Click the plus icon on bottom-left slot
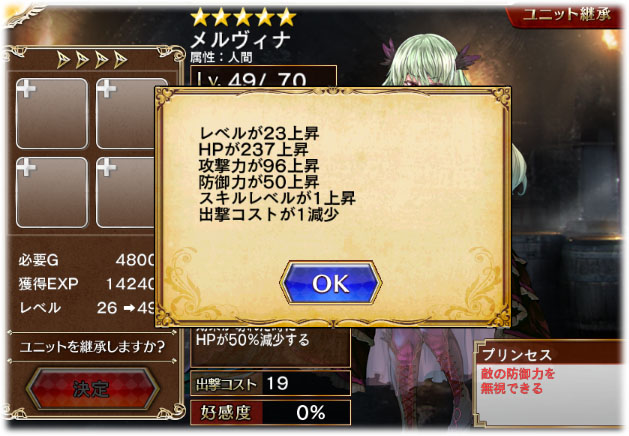The width and height of the screenshot is (629, 436). [x=26, y=168]
